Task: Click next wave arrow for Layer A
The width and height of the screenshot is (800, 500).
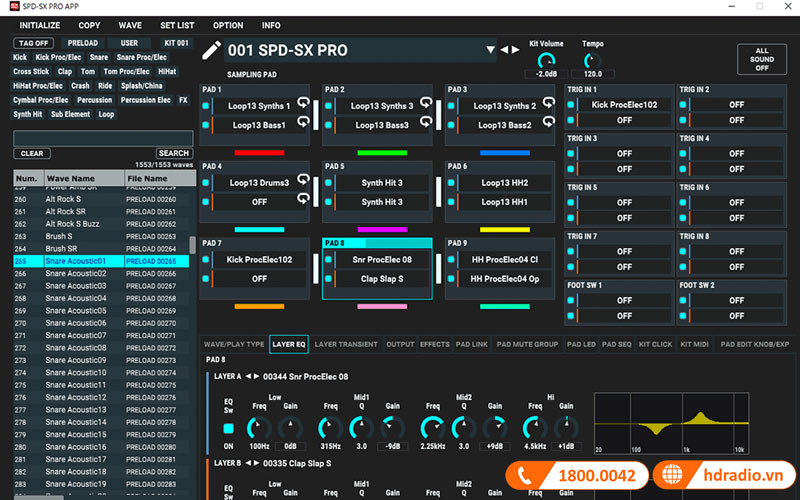Action: point(256,377)
